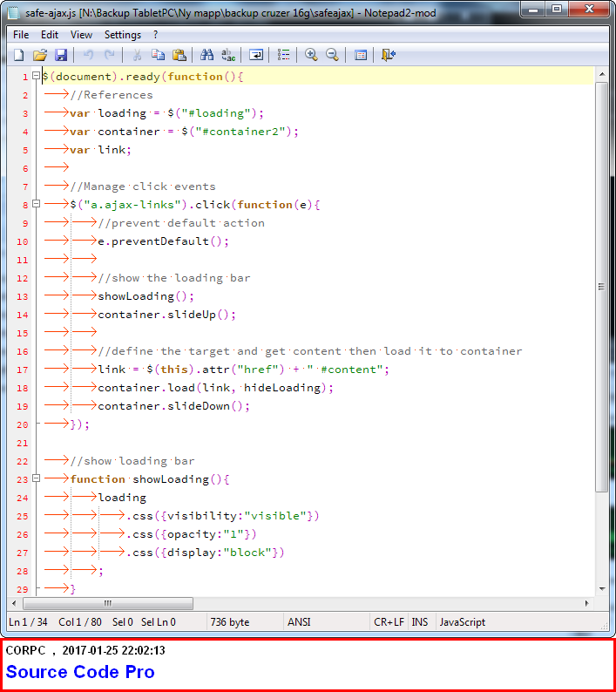Click the JavaScript scheme label in status bar
This screenshot has width=616, height=692.
462,622
